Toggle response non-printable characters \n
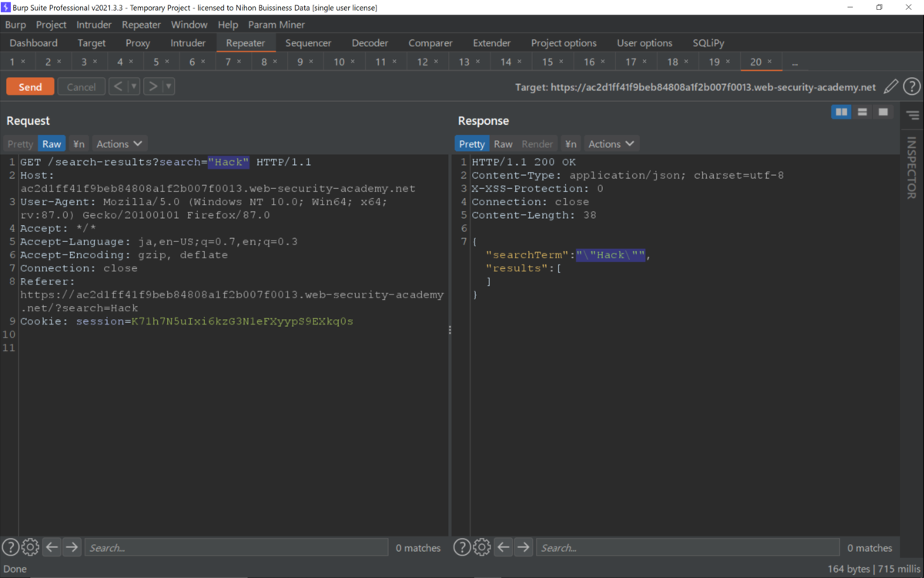This screenshot has width=924, height=578. [x=571, y=144]
